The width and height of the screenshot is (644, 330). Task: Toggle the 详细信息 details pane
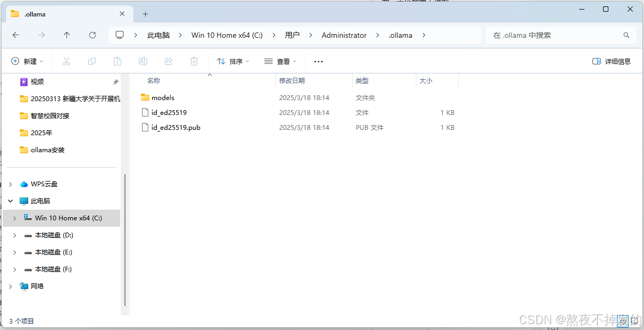pos(612,61)
